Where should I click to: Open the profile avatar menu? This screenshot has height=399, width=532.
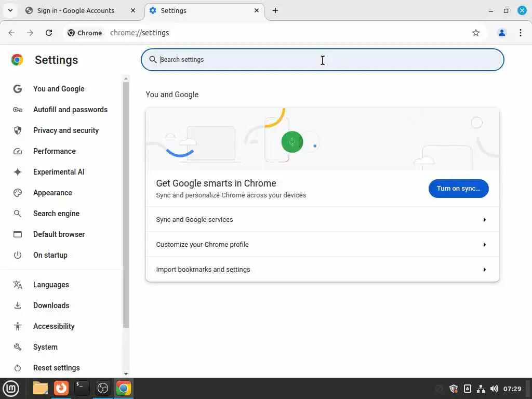click(501, 33)
